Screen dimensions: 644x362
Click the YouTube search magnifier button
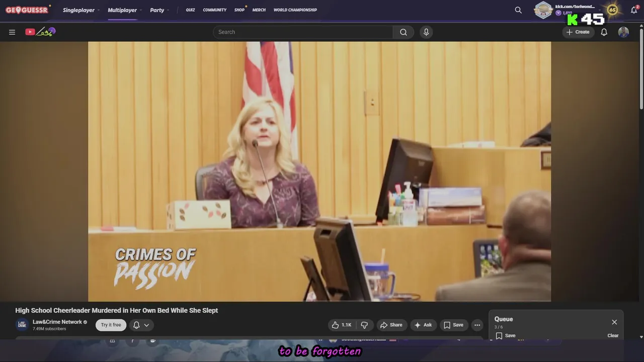(x=404, y=32)
